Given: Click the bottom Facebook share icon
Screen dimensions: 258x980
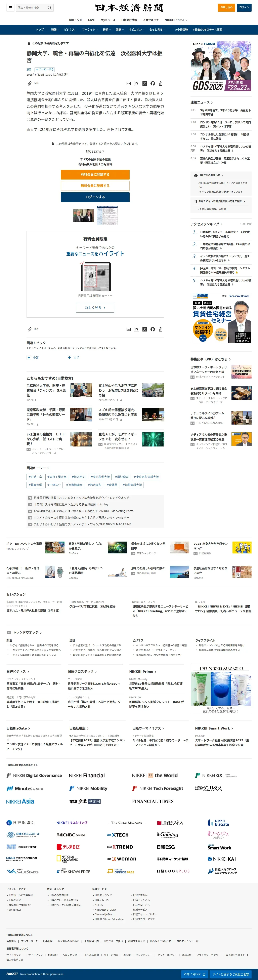Looking at the screenshot, I should [153, 329].
